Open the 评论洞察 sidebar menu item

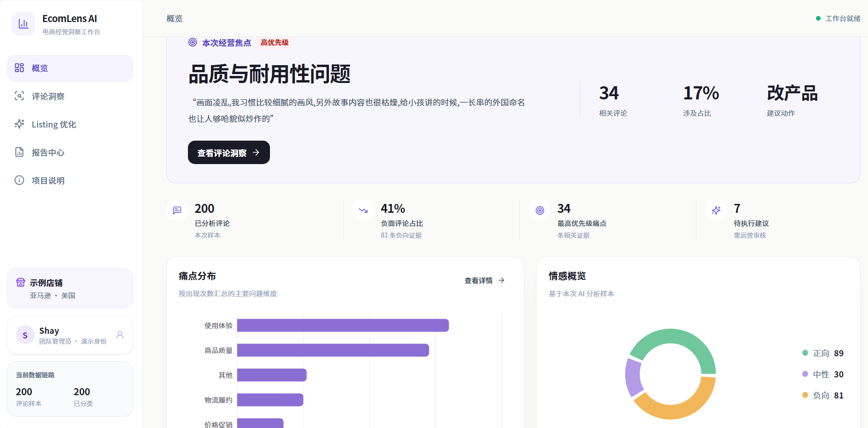[x=70, y=96]
